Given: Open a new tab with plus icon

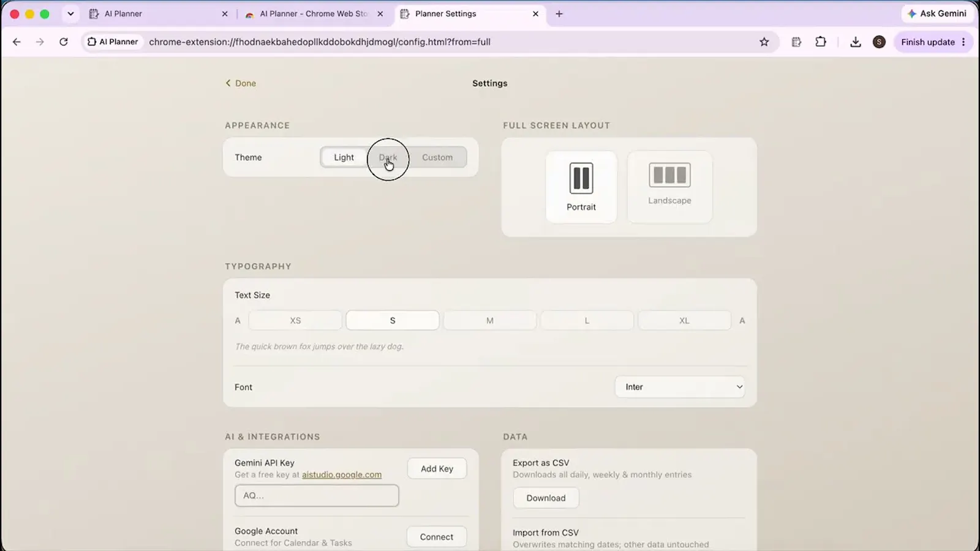Looking at the screenshot, I should 559,13.
